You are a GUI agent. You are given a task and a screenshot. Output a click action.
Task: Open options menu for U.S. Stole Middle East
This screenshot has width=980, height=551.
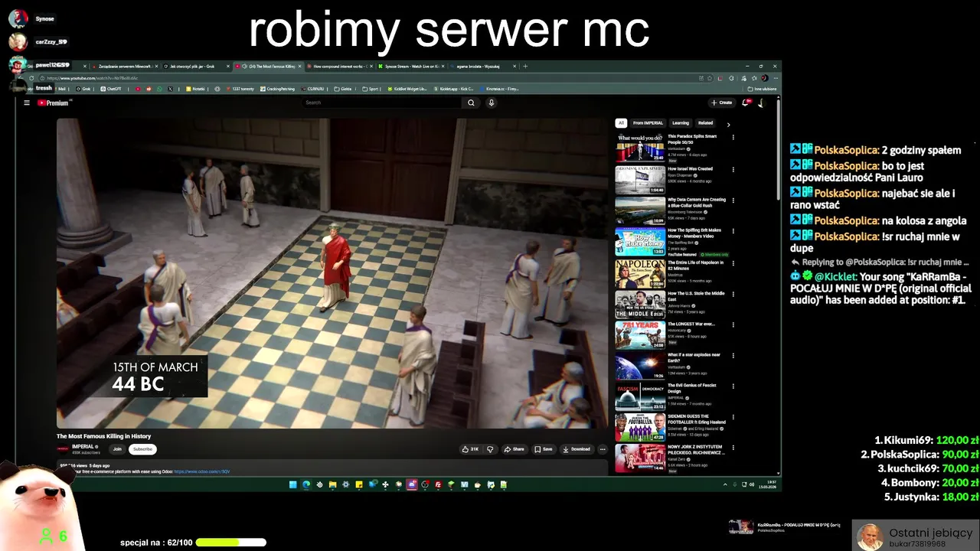[x=733, y=294]
